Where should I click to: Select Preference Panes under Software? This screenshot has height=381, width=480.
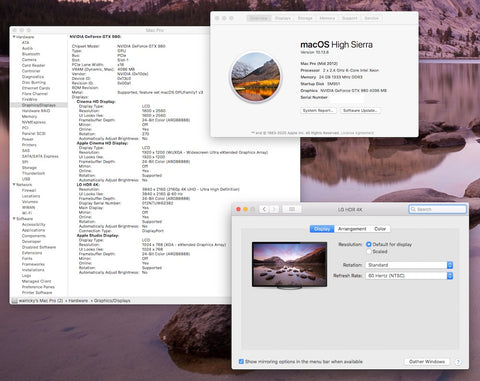click(x=38, y=287)
